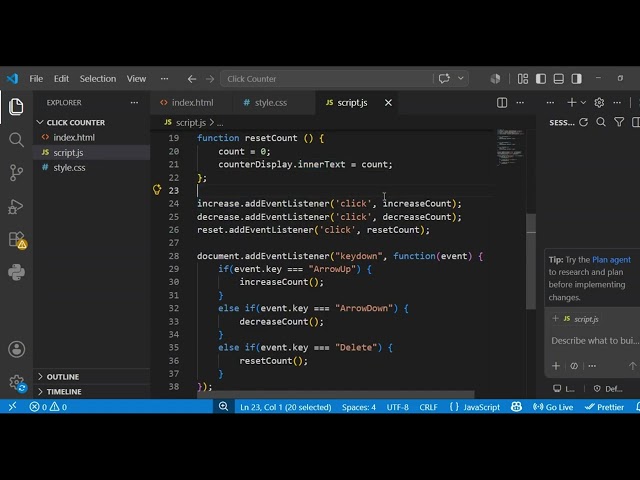The width and height of the screenshot is (640, 480).
Task: Click the chat input field
Action: pyautogui.click(x=594, y=340)
